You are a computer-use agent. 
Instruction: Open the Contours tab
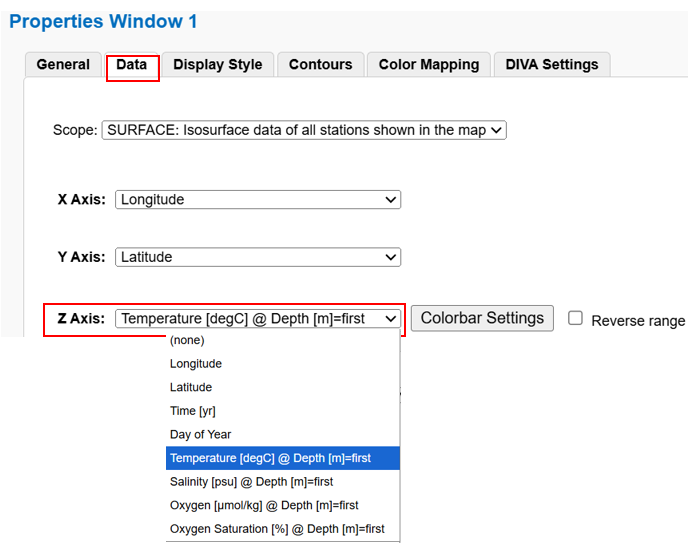pos(320,65)
